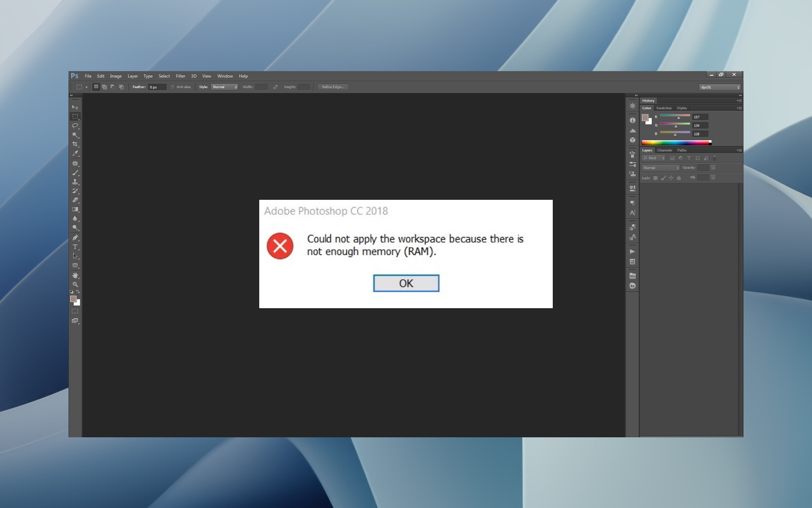
Task: Switch to the Swatches tab
Action: coord(664,108)
